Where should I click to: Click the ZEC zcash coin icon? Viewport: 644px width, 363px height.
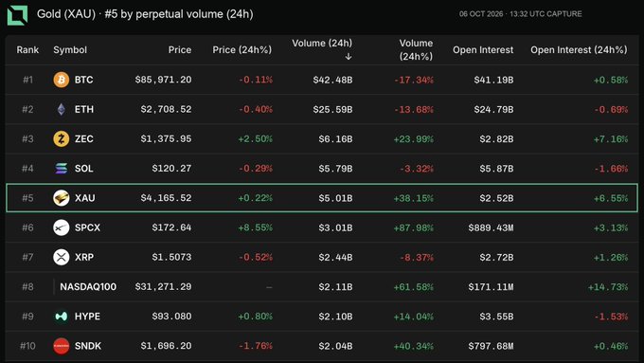(x=62, y=139)
